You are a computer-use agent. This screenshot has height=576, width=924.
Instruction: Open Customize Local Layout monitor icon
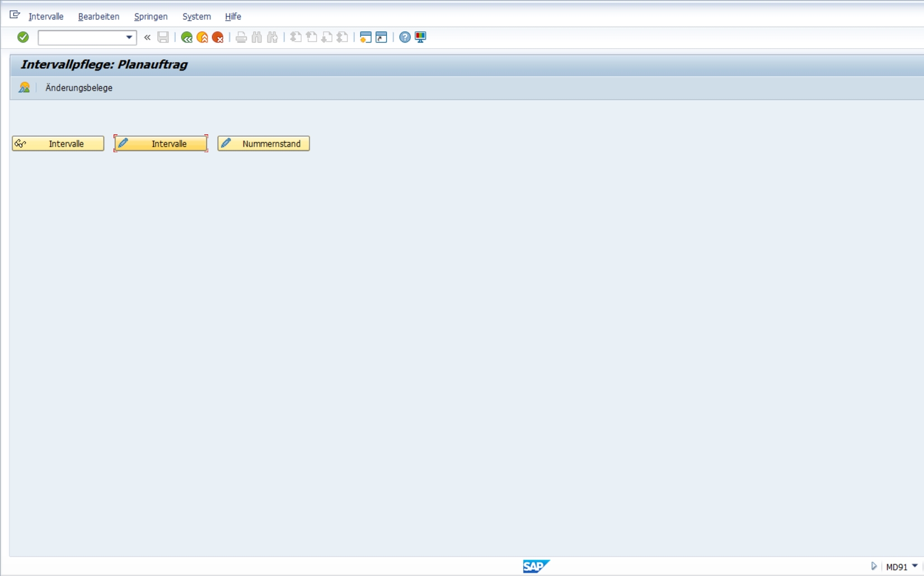coord(420,38)
